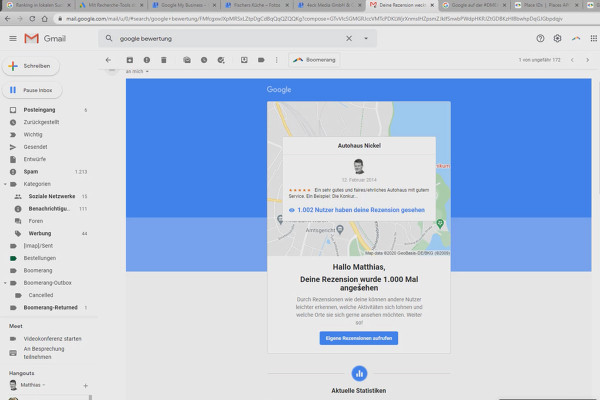Delete this email with trash icon
600x400 pixels.
click(x=164, y=60)
